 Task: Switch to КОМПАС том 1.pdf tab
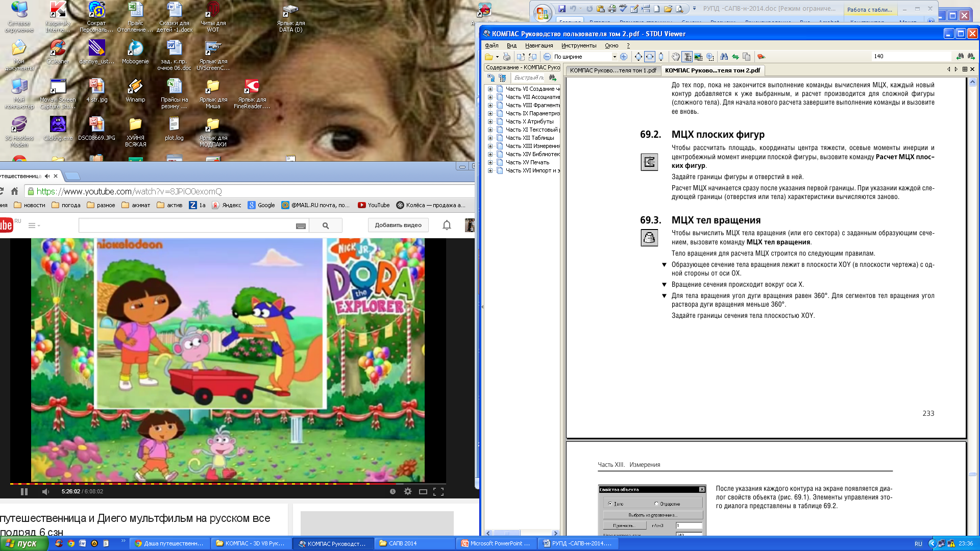pyautogui.click(x=613, y=70)
